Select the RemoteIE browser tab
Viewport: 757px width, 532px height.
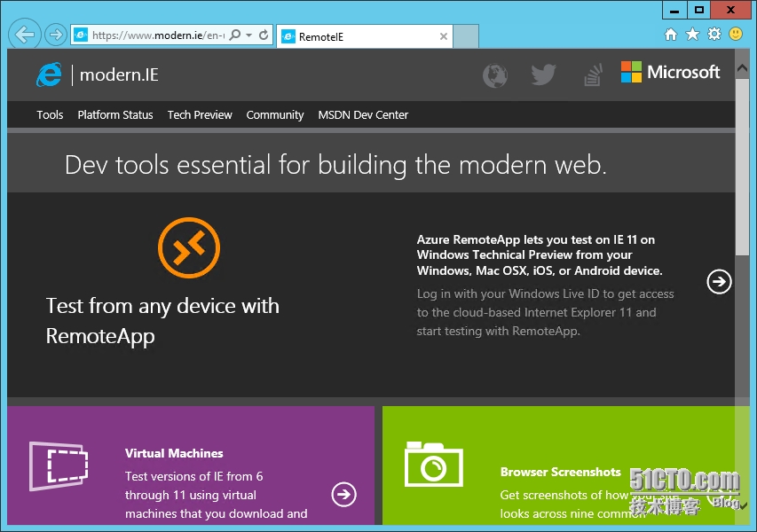click(365, 36)
